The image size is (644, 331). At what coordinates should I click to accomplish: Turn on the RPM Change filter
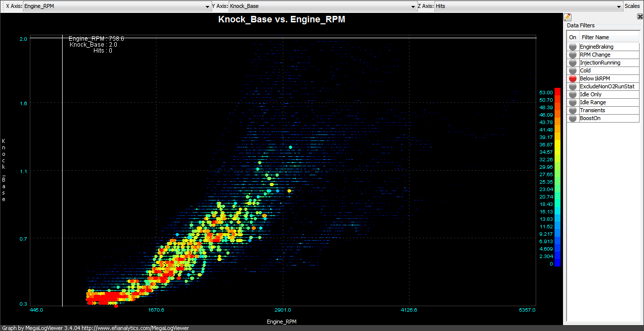pyautogui.click(x=573, y=55)
